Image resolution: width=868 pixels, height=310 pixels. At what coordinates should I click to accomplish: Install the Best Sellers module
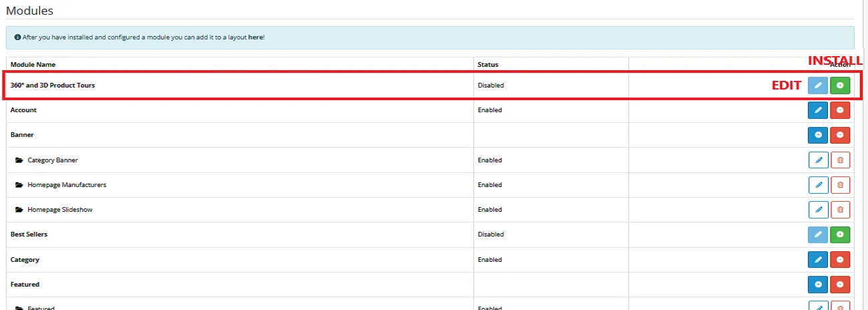840,235
